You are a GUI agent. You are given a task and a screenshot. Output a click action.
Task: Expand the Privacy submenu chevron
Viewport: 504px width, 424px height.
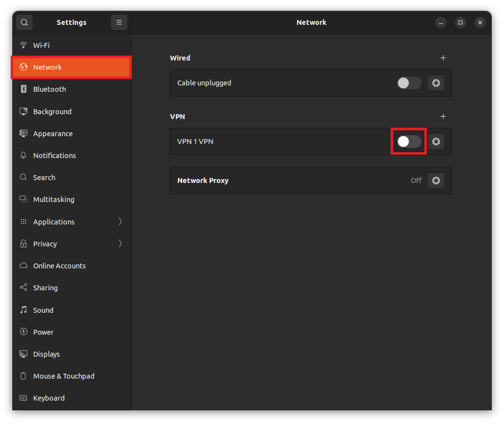120,243
